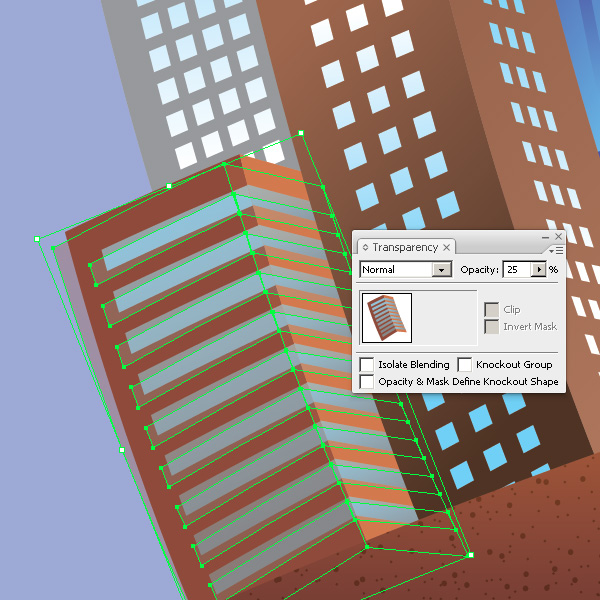600x600 pixels.
Task: Toggle the Invert Mask checkbox
Action: pyautogui.click(x=491, y=327)
